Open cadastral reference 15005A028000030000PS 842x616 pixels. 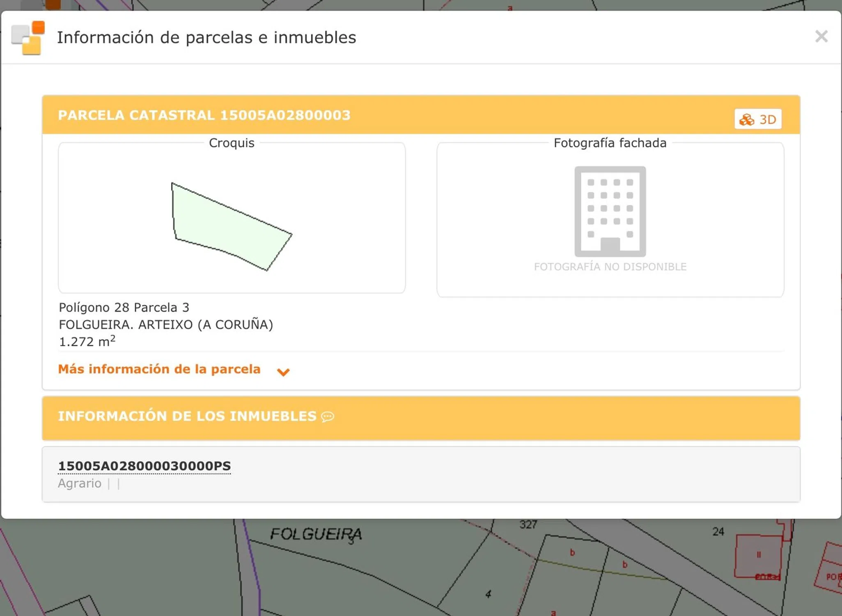click(144, 466)
